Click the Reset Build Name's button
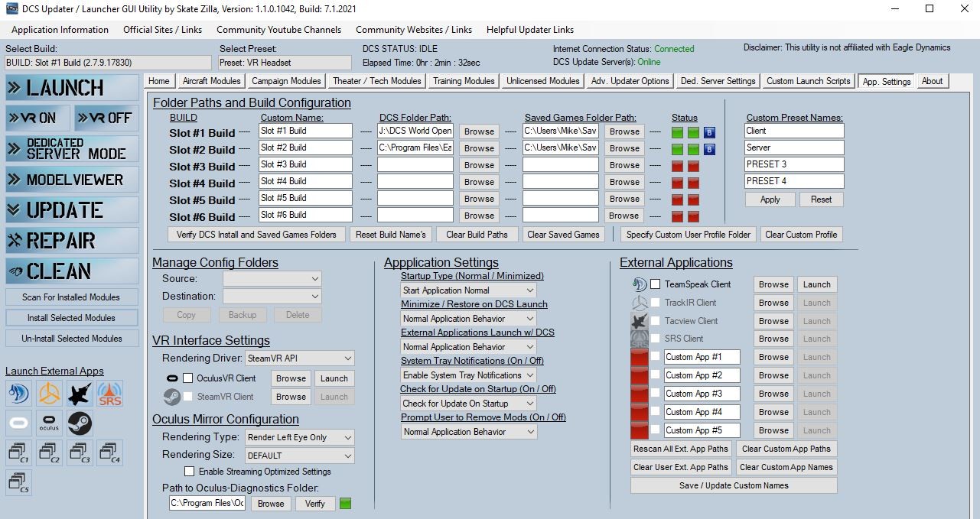 392,235
